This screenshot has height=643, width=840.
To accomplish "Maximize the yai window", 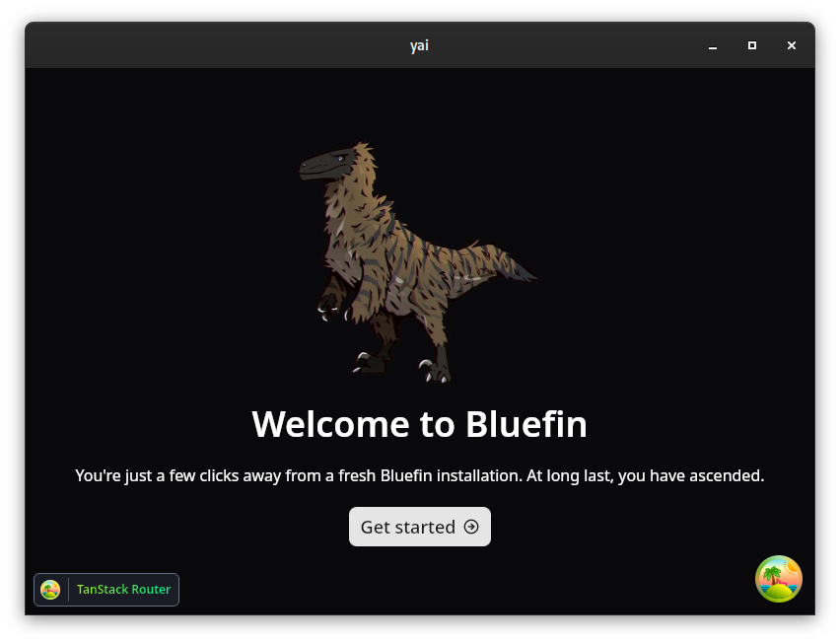I will (x=752, y=46).
